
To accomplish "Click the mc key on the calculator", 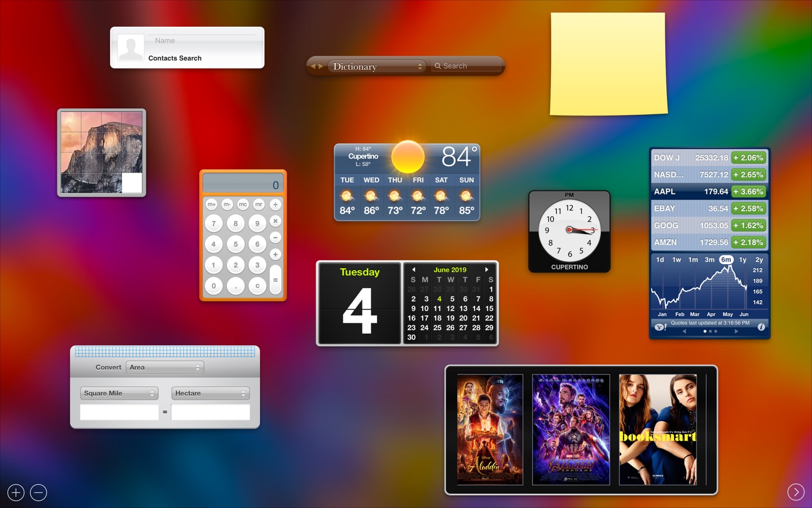I will pos(243,204).
